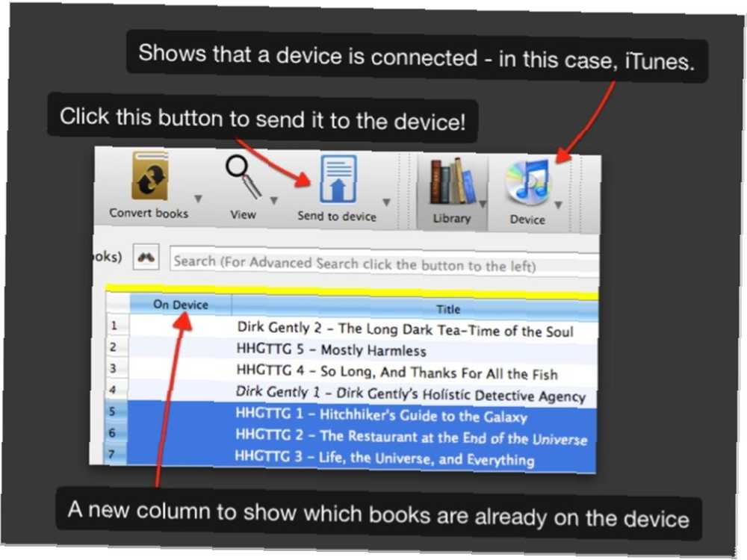Select the Library bookshelf icon
The height and width of the screenshot is (560, 747).
click(453, 182)
